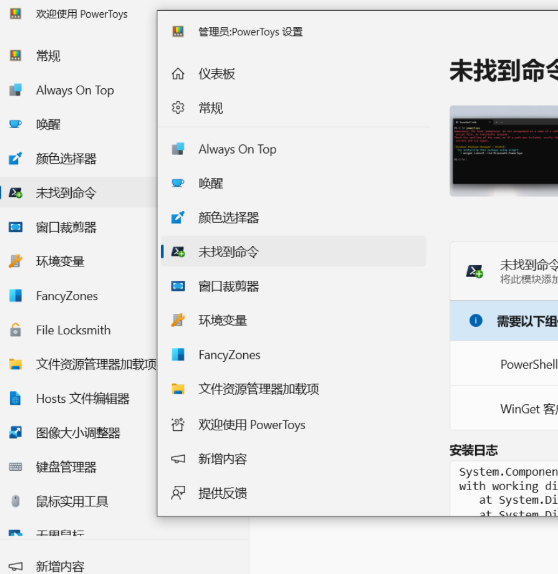Click 欢迎使用 PowerToys icon in front sidebar
This screenshot has height=574, width=558.
(178, 425)
